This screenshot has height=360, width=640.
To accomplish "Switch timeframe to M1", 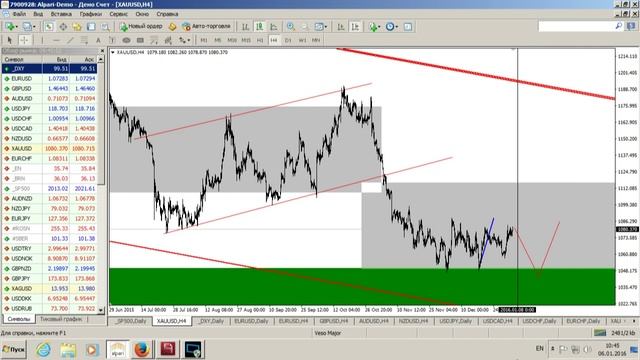I will click(x=204, y=40).
